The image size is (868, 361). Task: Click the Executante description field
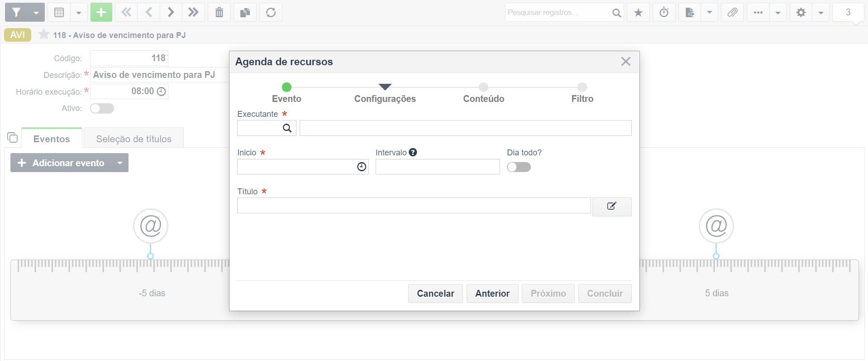click(x=465, y=128)
